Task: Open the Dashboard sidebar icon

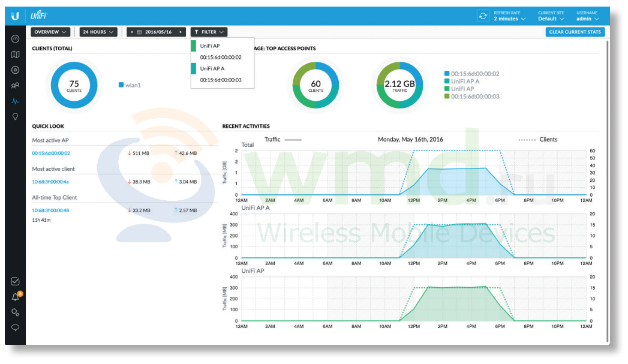Action: pos(15,39)
